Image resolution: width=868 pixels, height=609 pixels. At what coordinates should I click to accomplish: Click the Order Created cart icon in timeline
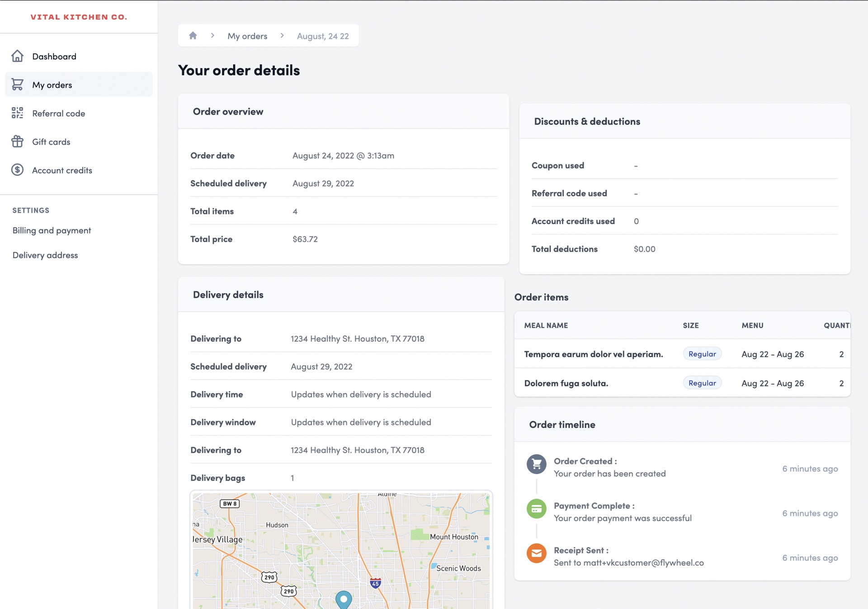coord(536,463)
